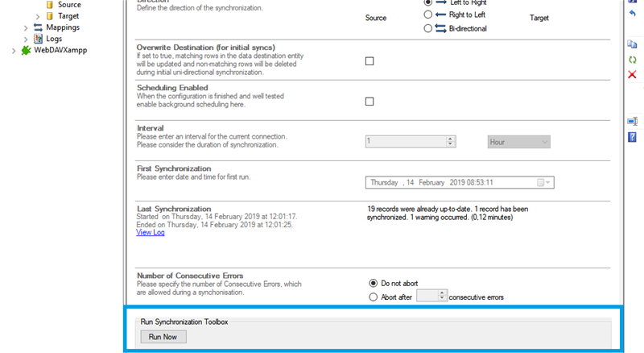Expand the WebDAVXampp tree node
Viewport: 644px width, 353px height.
pyautogui.click(x=13, y=50)
